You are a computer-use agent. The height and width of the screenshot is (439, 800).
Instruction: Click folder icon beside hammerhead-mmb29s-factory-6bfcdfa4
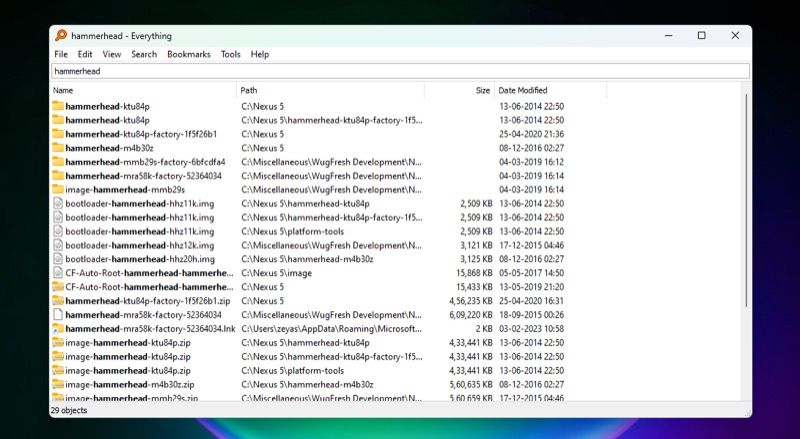58,162
